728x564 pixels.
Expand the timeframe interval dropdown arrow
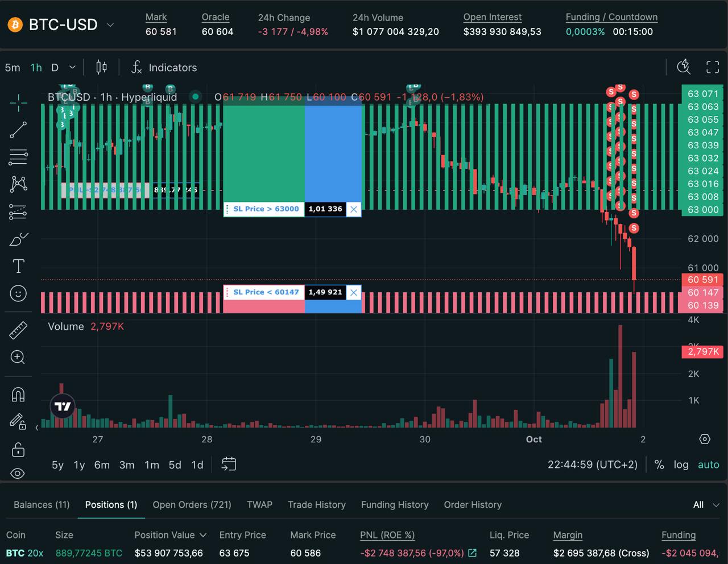72,67
